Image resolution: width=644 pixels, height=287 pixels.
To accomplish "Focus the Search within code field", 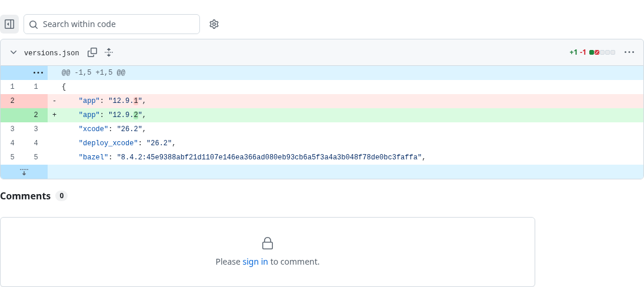I will [x=112, y=24].
